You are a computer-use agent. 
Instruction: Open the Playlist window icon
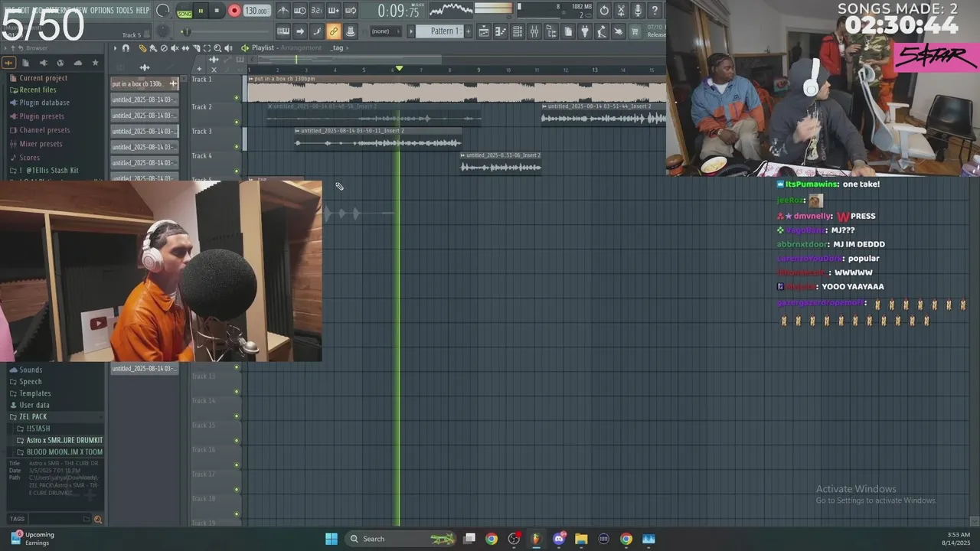click(x=484, y=31)
